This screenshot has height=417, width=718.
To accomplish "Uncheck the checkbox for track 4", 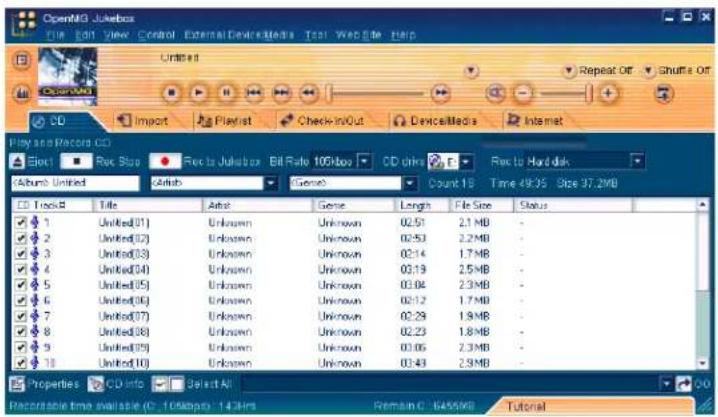I will (21, 270).
